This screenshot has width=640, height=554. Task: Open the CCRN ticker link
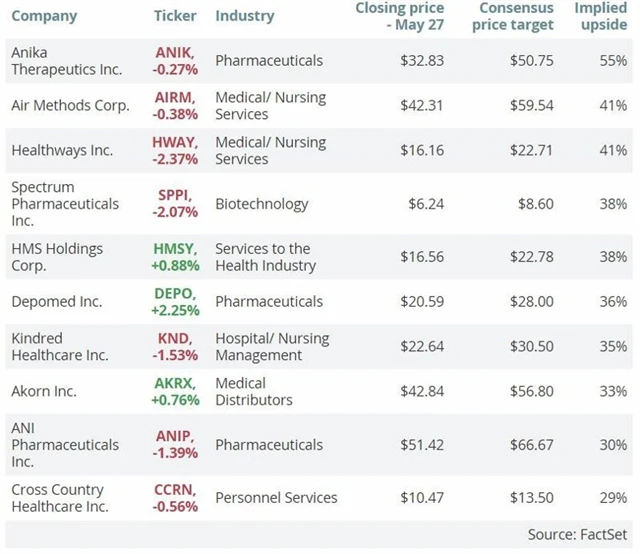(x=177, y=489)
